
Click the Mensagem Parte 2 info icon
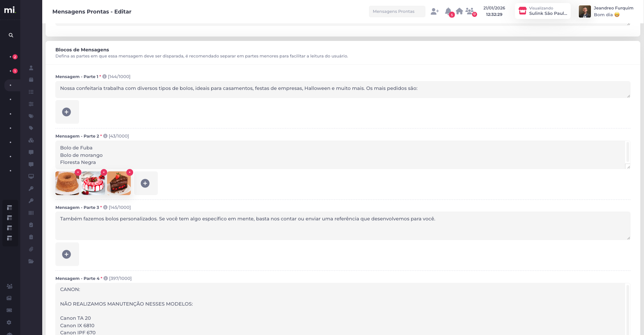105,136
